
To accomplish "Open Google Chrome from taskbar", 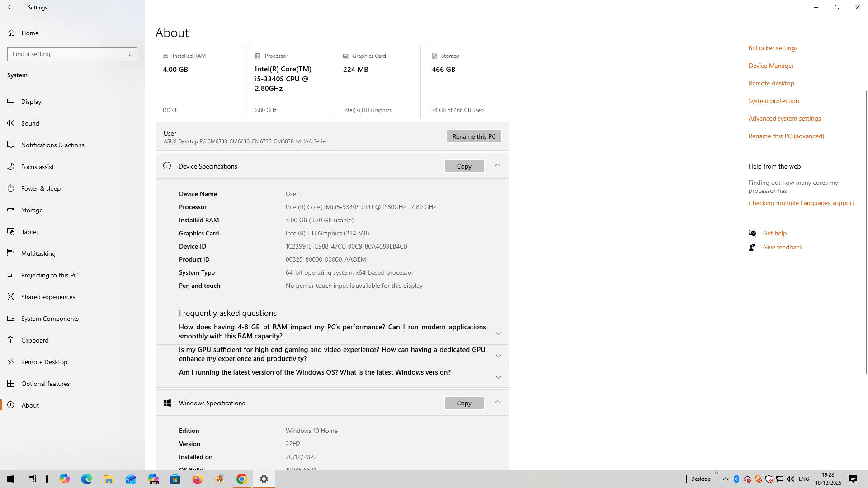I will click(x=242, y=479).
